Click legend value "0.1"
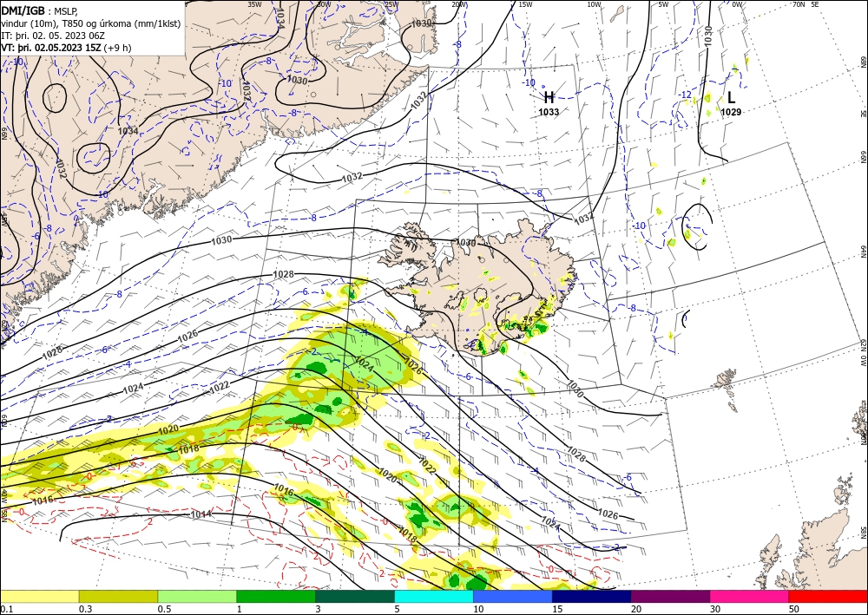The width and height of the screenshot is (868, 615). (x=6, y=609)
